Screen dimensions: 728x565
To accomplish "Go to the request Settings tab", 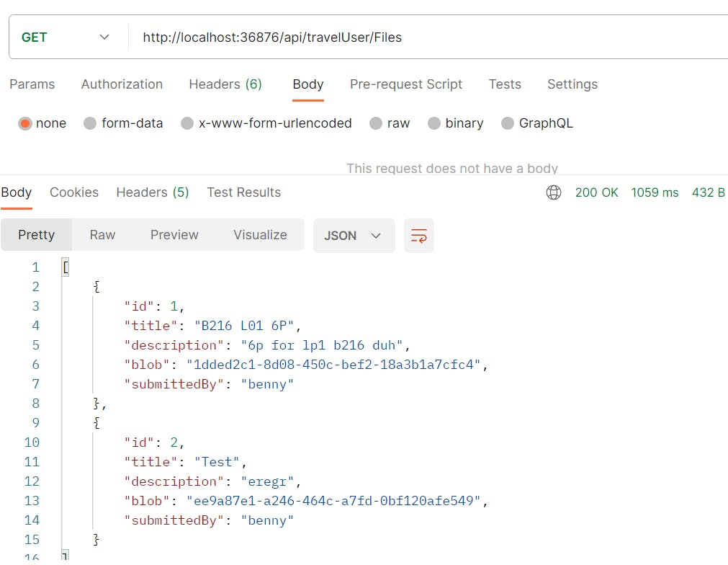I will [572, 84].
